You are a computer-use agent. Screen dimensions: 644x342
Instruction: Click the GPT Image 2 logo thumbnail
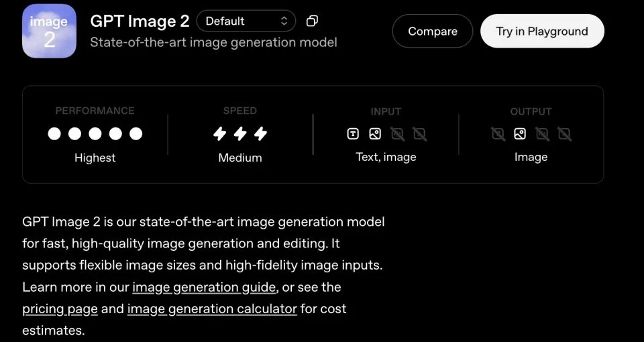tap(49, 31)
